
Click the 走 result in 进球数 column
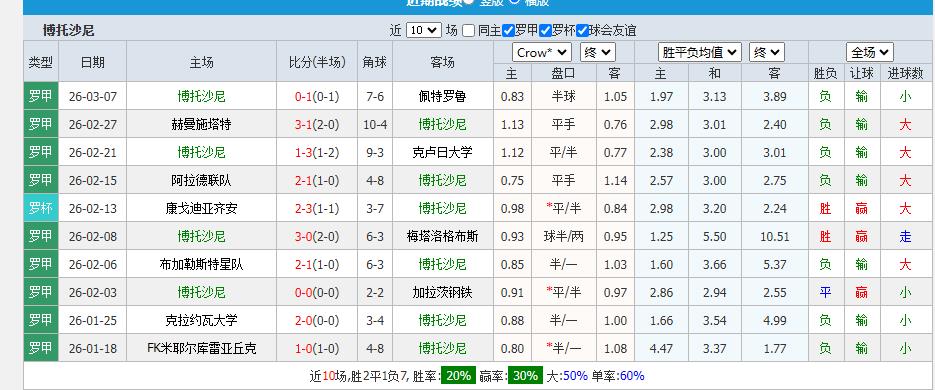905,237
